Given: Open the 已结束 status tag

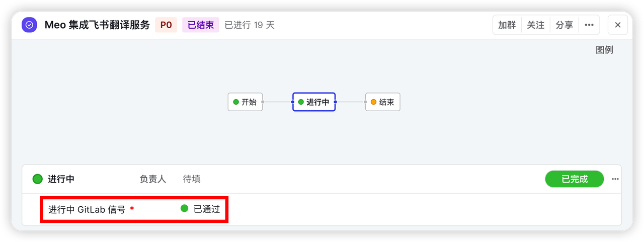Looking at the screenshot, I should [x=201, y=25].
